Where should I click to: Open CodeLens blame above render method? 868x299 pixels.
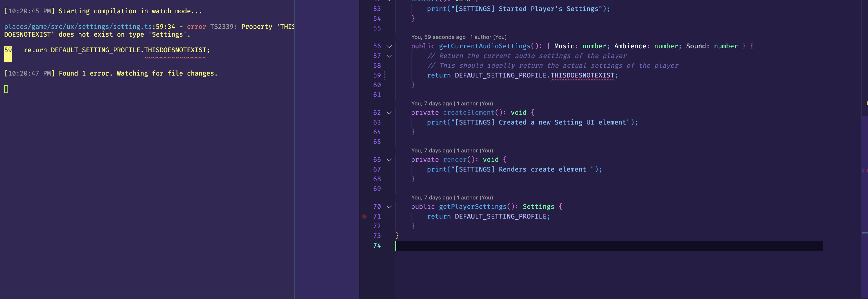tap(452, 150)
